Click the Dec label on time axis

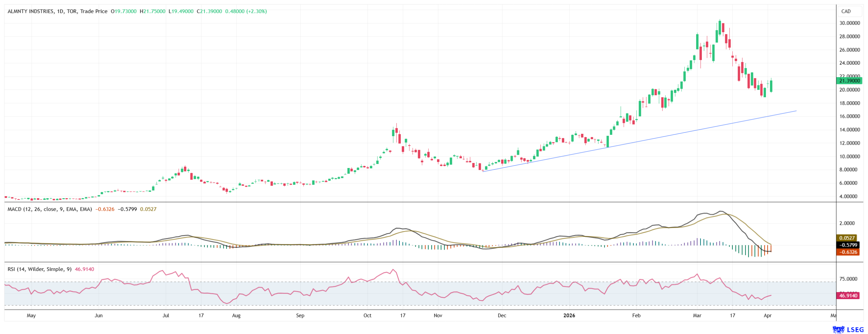pyautogui.click(x=501, y=315)
